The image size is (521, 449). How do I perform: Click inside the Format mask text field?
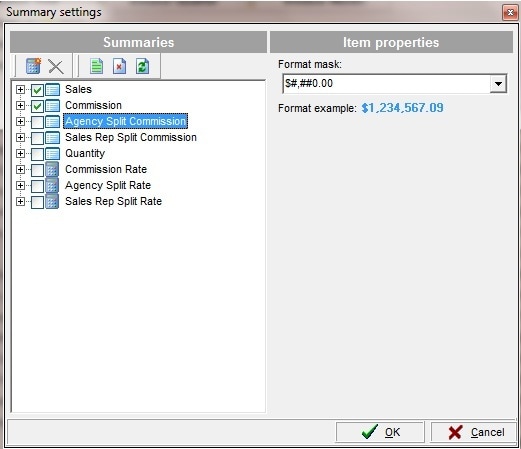click(387, 83)
